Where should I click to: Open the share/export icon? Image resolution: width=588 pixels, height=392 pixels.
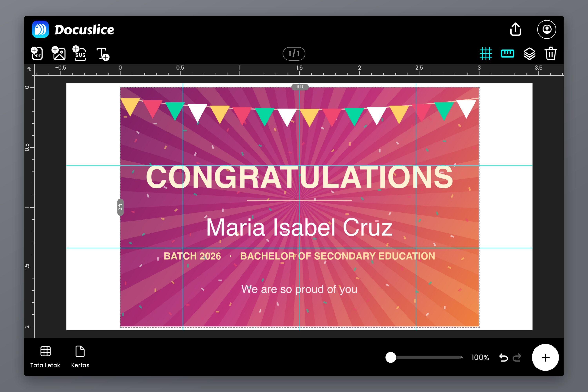[515, 30]
